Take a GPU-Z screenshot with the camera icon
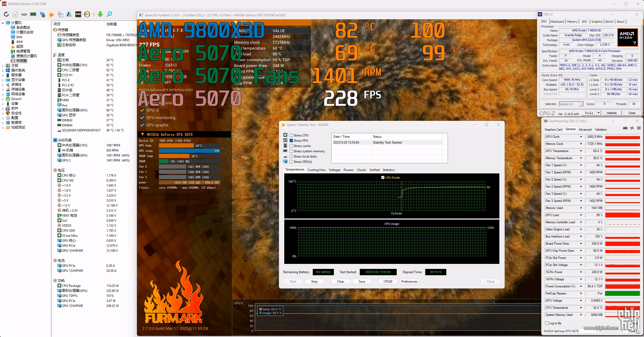 pyautogui.click(x=625, y=128)
